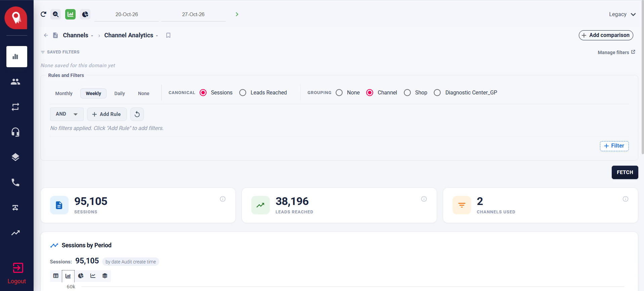Select Sessions canonical radio button

(203, 93)
